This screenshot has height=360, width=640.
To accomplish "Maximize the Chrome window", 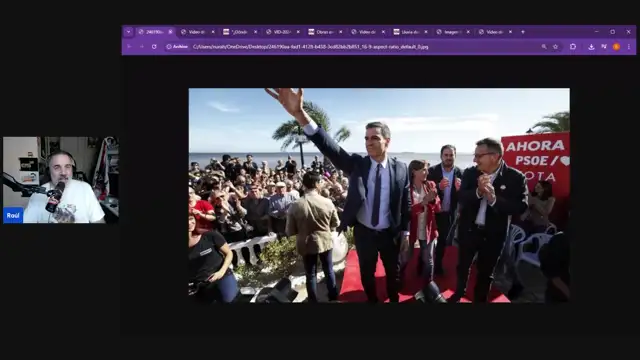I will pyautogui.click(x=613, y=31).
